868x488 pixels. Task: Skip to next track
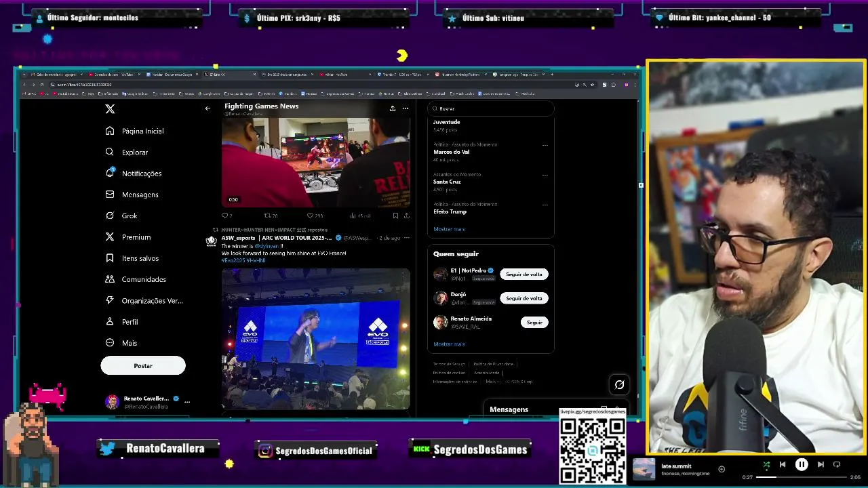pos(821,465)
